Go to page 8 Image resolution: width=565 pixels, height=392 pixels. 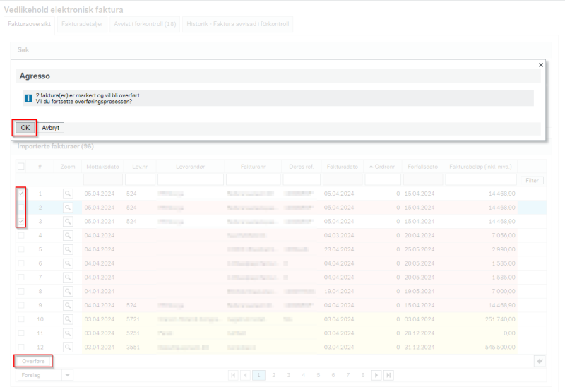click(363, 376)
